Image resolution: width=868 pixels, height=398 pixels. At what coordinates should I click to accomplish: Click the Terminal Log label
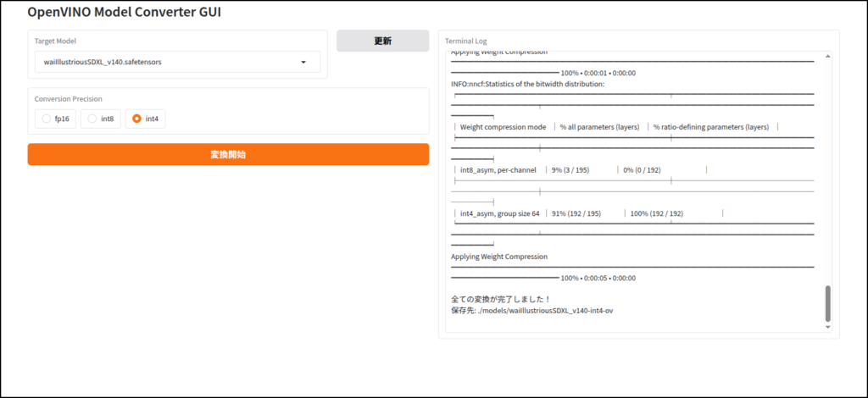tap(465, 41)
